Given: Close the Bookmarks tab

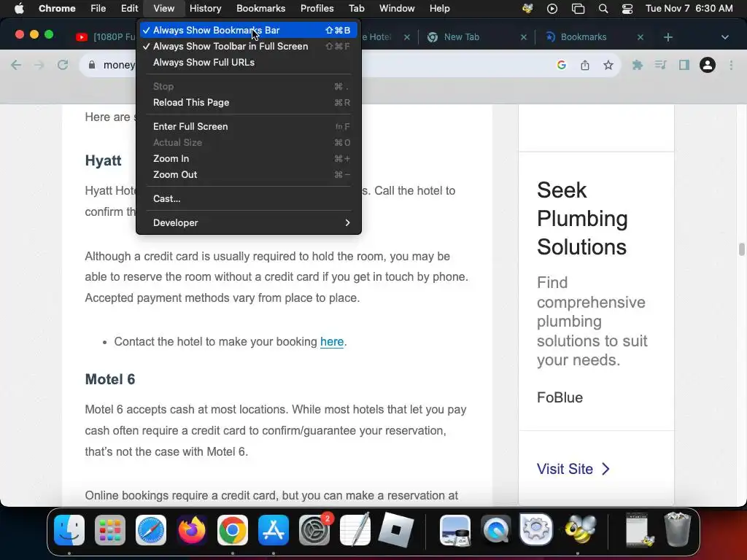Looking at the screenshot, I should tap(640, 37).
